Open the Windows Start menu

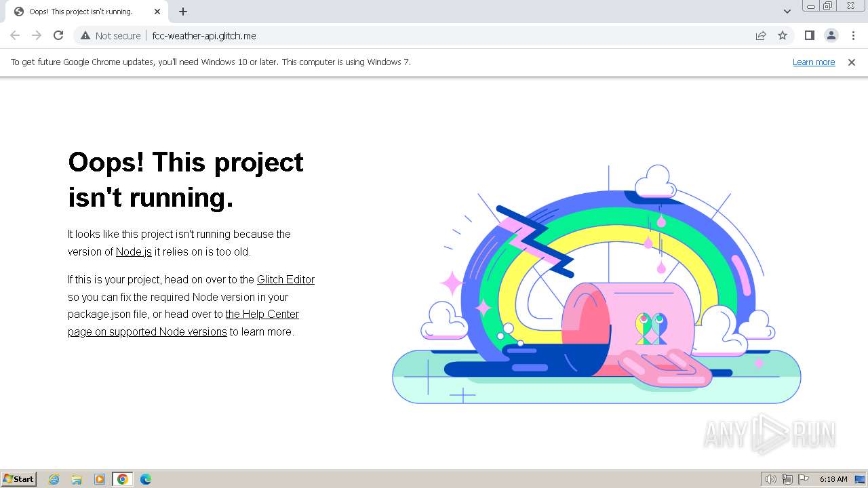pos(19,479)
